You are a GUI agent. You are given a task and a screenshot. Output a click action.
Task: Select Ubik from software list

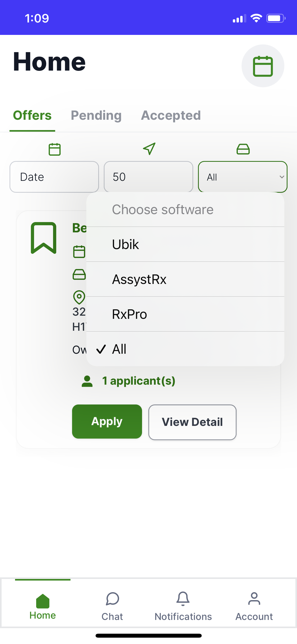(x=185, y=244)
